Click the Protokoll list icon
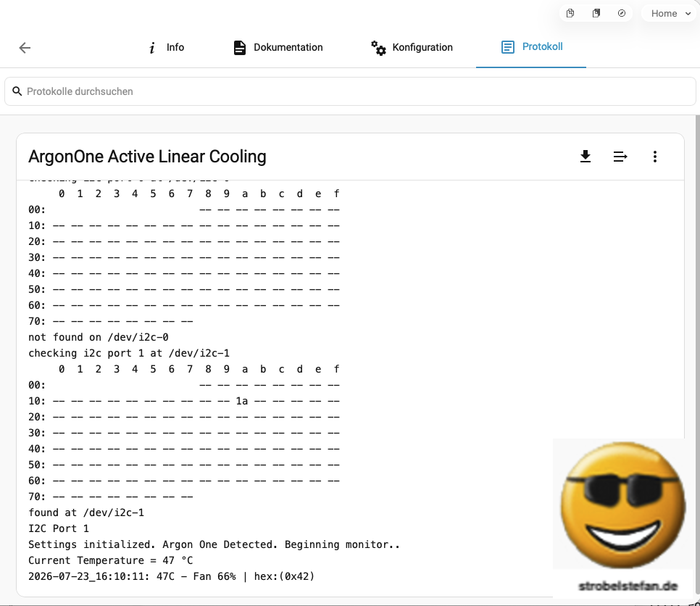The width and height of the screenshot is (700, 606). point(507,47)
